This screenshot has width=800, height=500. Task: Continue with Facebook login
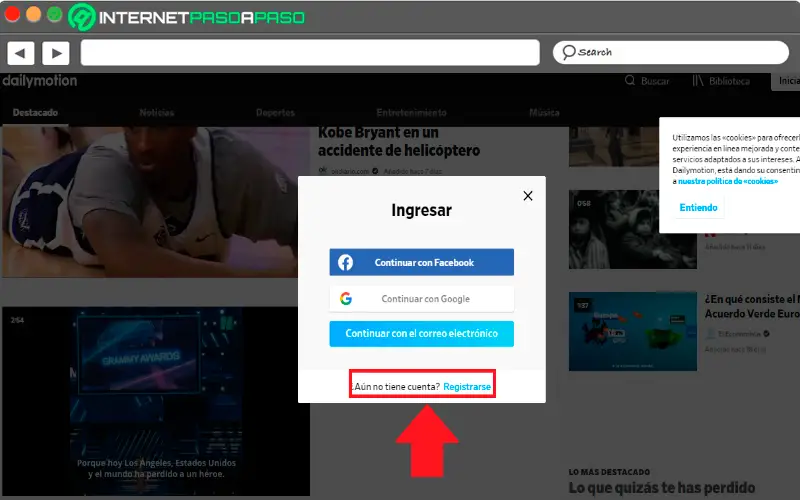click(421, 262)
